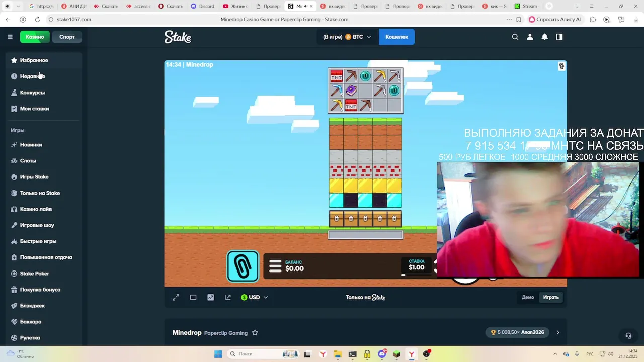
Task: Go back in browser history
Action: coord(8,19)
